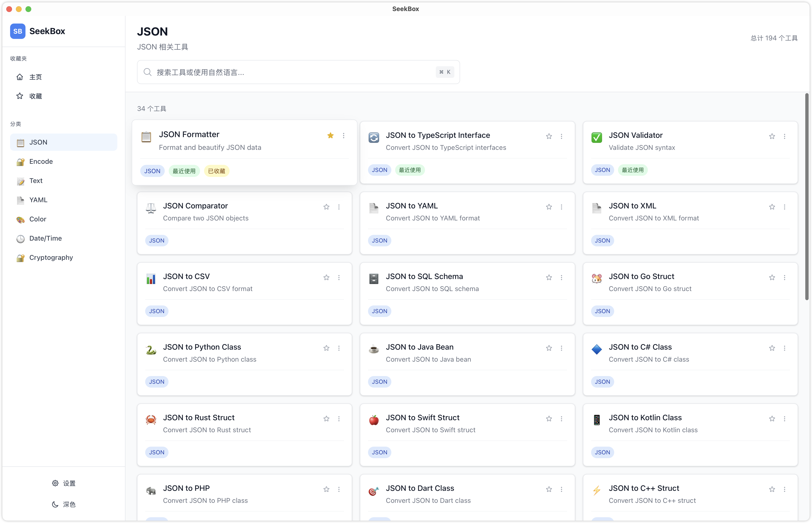812x523 pixels.
Task: Open more options menu for JSON Validator
Action: (x=784, y=136)
